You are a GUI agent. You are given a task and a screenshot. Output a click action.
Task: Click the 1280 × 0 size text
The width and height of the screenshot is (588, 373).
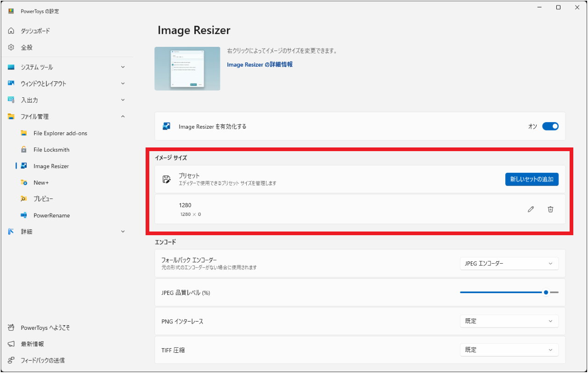[x=190, y=215]
